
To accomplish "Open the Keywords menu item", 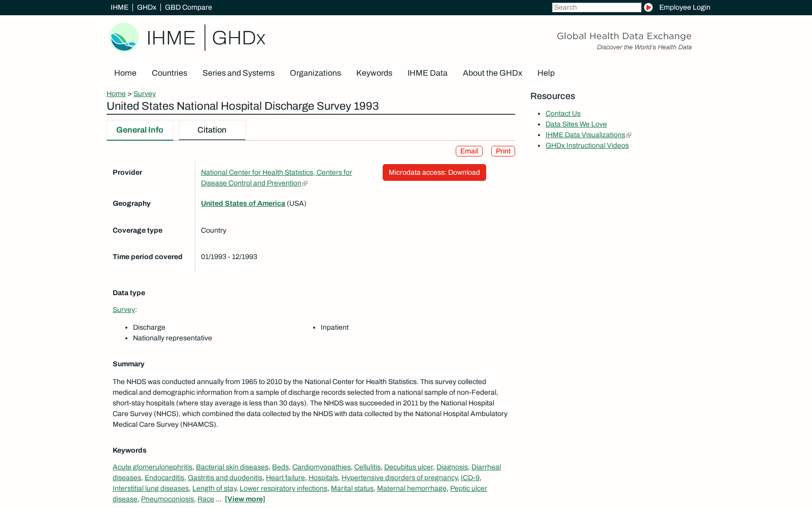I will point(374,73).
